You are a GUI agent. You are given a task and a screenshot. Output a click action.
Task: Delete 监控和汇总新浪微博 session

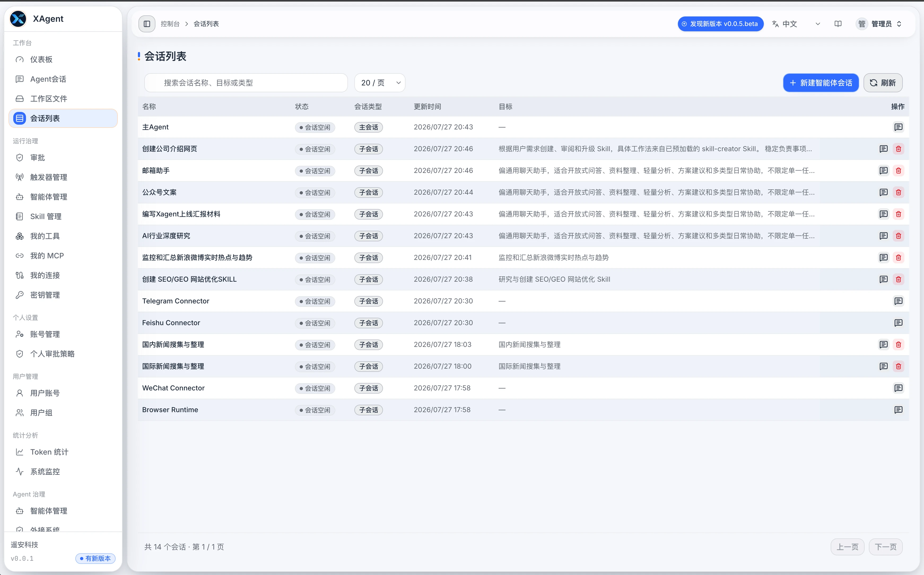click(898, 258)
